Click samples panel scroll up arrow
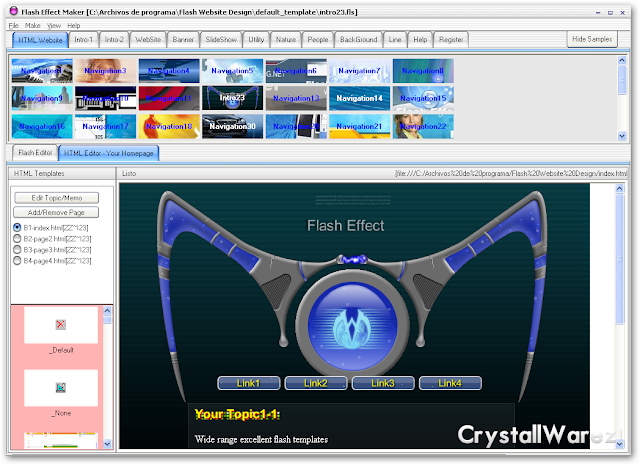Screen dimensions: 640x465 (x=622, y=60)
